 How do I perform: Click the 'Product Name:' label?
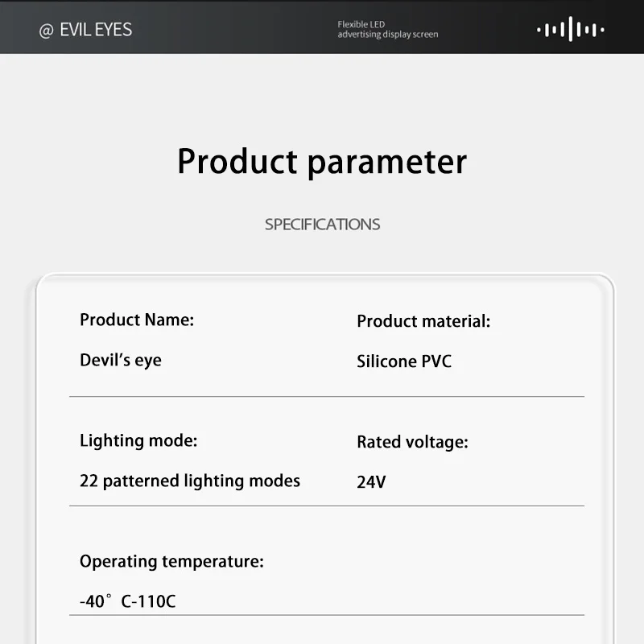pos(137,320)
